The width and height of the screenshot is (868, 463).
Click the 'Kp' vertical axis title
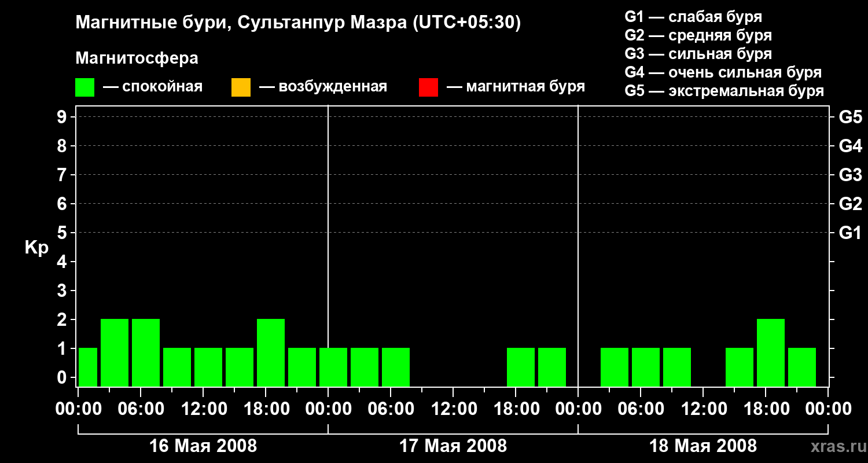[36, 248]
